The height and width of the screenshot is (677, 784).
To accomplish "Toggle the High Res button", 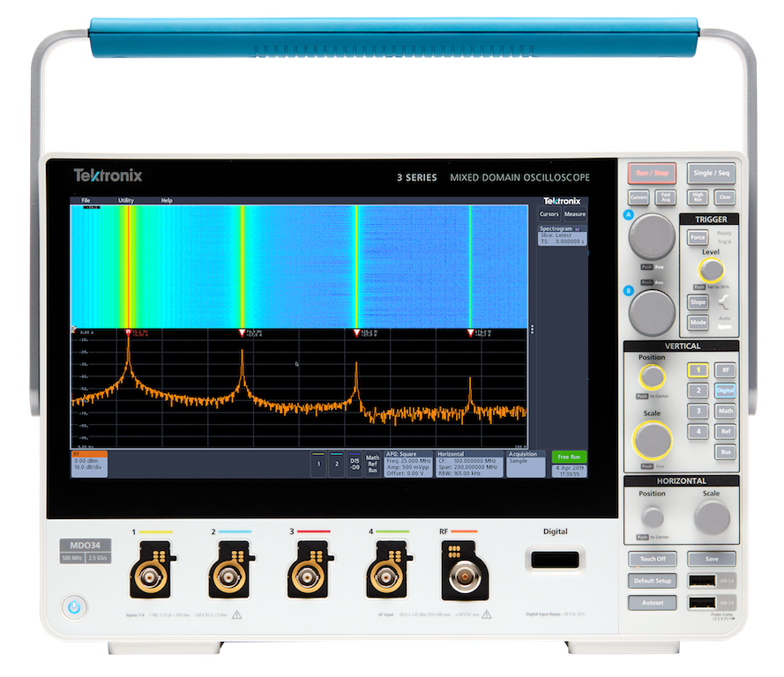I will 698,197.
